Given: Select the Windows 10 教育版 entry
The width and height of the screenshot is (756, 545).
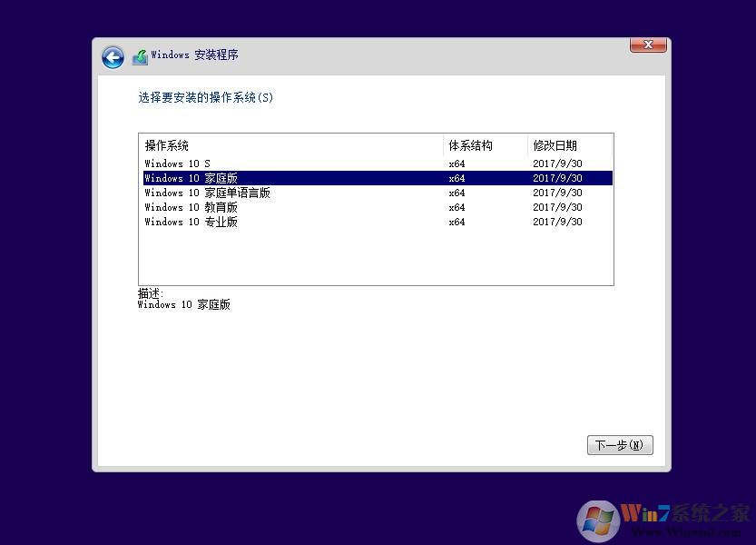Looking at the screenshot, I should click(378, 207).
